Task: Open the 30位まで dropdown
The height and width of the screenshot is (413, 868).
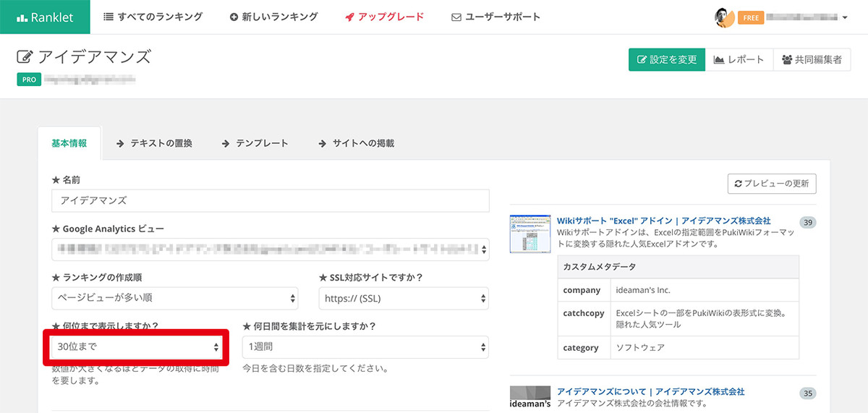Action: pos(137,347)
